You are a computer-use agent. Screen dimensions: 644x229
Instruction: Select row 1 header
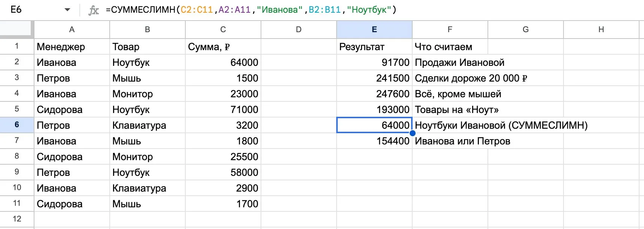point(17,46)
